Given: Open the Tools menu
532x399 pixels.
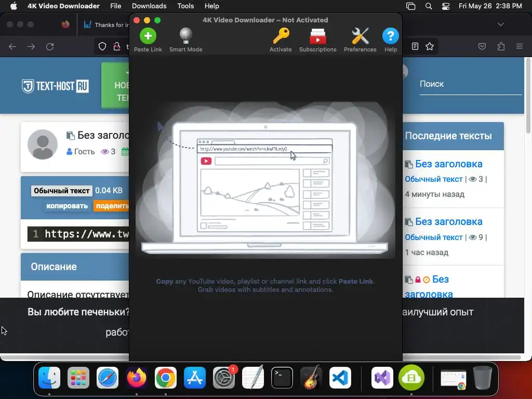Looking at the screenshot, I should pyautogui.click(x=185, y=6).
